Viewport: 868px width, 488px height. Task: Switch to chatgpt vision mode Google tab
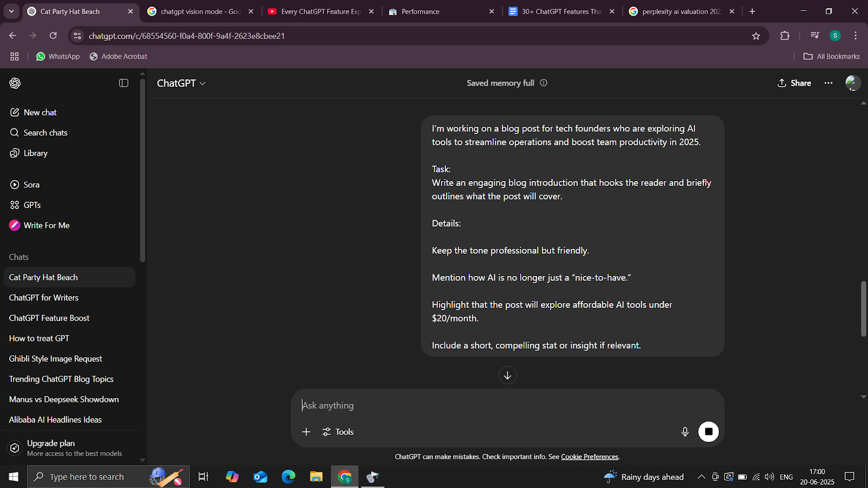pos(201,11)
